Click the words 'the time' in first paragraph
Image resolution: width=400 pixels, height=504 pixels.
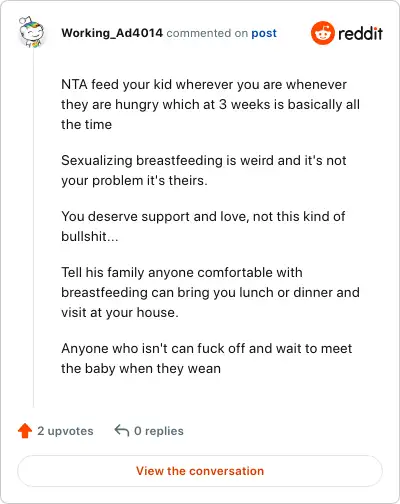click(87, 124)
